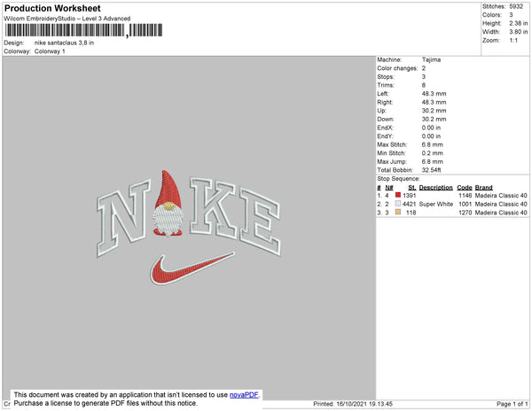Viewport: 532px width, 411px height.
Task: Click the 'Page 1 of 1' footer
Action: point(512,404)
